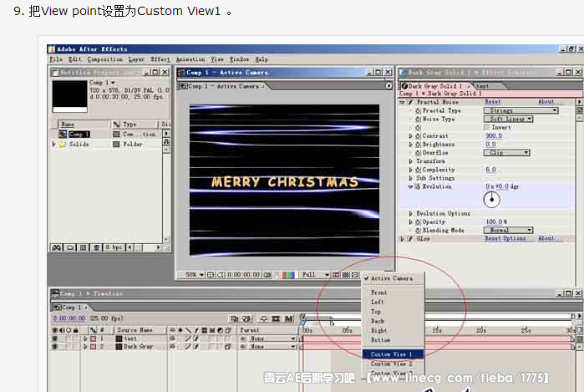Switch to the text tab in Effect Controls
The width and height of the screenshot is (584, 392).
482,86
